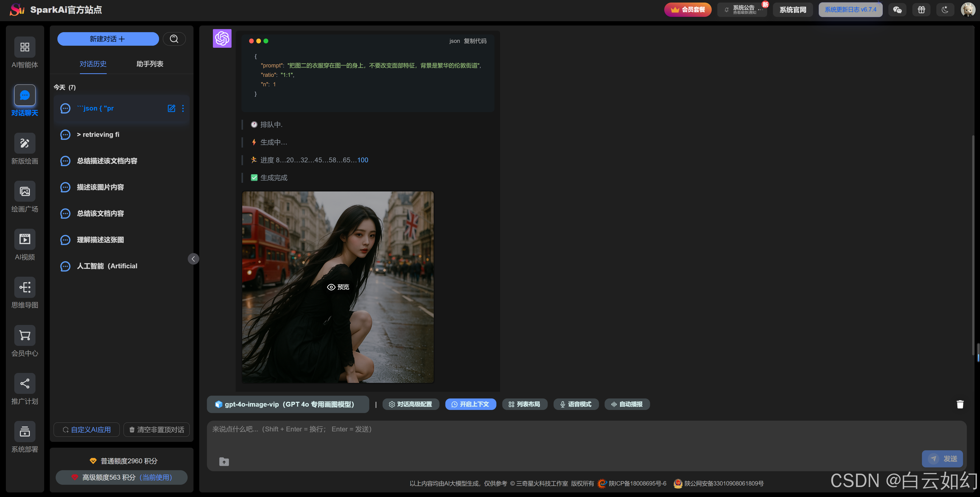This screenshot has width=980, height=497.
Task: Click the 新建对话 button
Action: [x=108, y=39]
